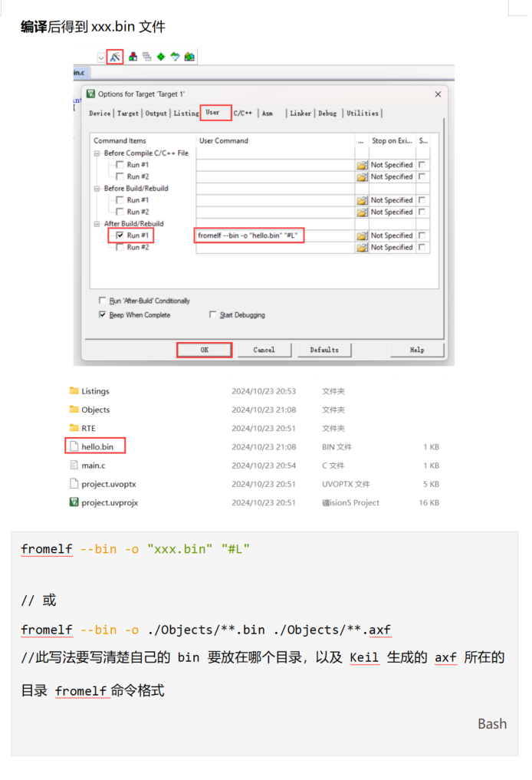Select the hello.bin file

tap(97, 446)
